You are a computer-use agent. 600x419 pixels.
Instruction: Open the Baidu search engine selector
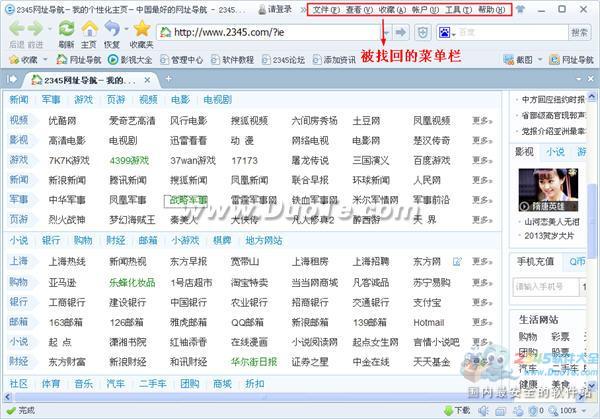[x=446, y=33]
